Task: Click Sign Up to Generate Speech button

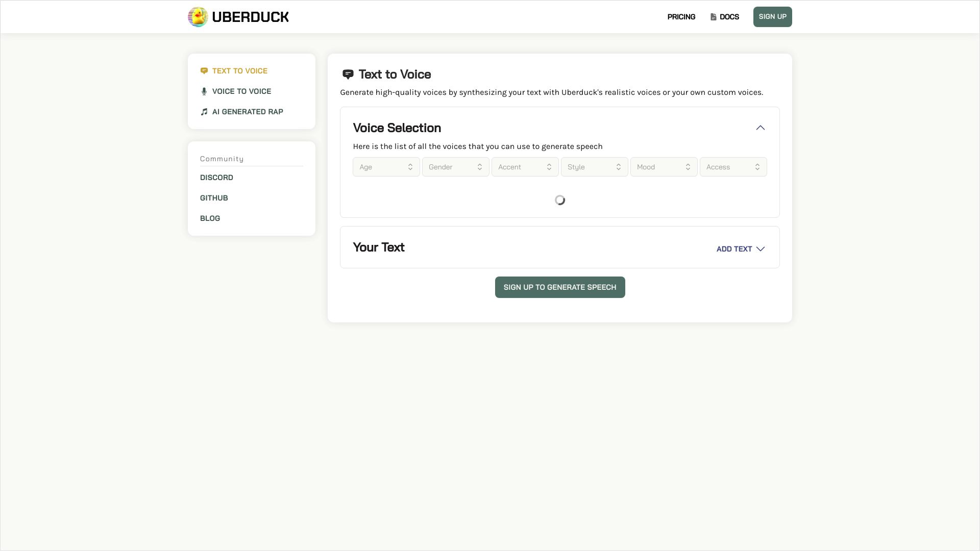Action: [560, 287]
